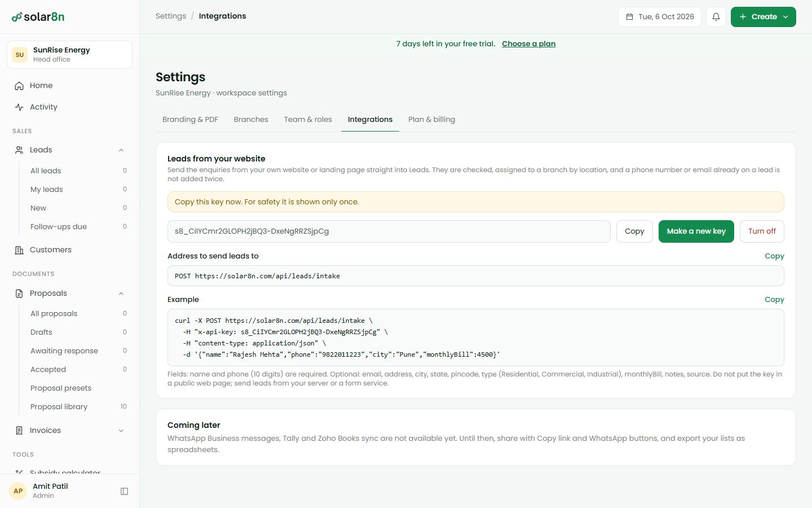
Task: Click the Customers building icon
Action: pyautogui.click(x=19, y=250)
